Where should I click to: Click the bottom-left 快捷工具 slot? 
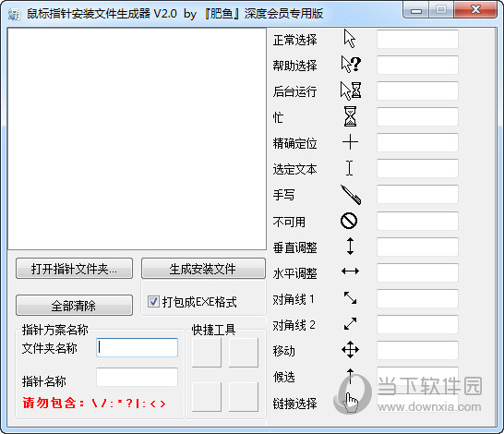click(207, 397)
